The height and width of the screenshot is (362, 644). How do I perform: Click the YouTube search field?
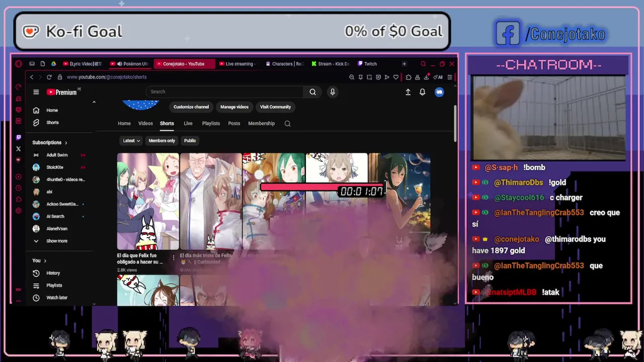pos(225,92)
